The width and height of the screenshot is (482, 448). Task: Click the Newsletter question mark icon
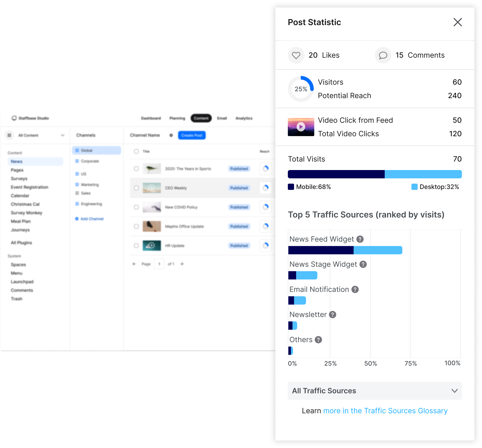(x=333, y=314)
